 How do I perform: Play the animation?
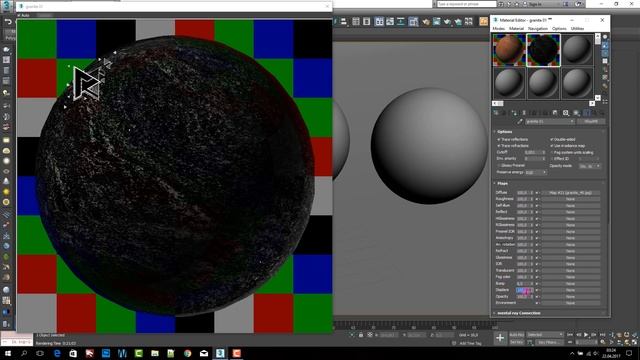click(x=586, y=335)
